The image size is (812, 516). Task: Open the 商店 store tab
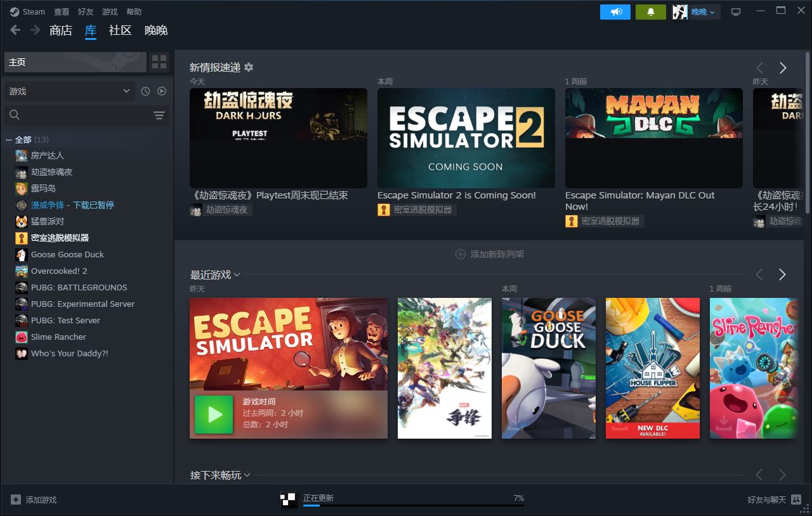[61, 30]
